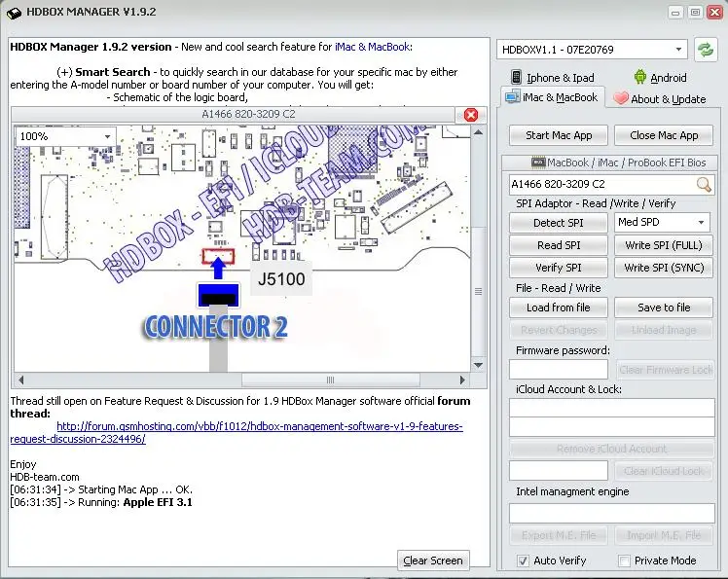The image size is (728, 579).
Task: Open the HDBOXV1.1 - 07E20769 device dropdown
Action: click(592, 50)
